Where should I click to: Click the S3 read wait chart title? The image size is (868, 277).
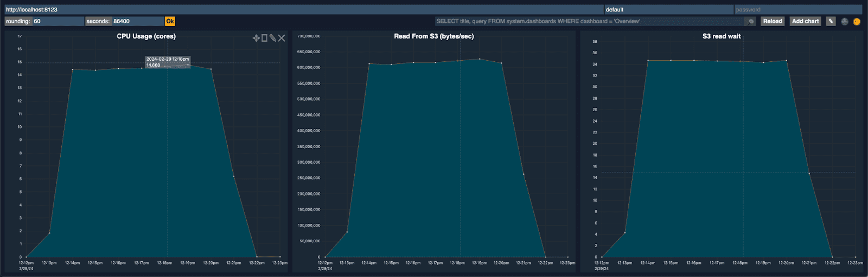722,36
